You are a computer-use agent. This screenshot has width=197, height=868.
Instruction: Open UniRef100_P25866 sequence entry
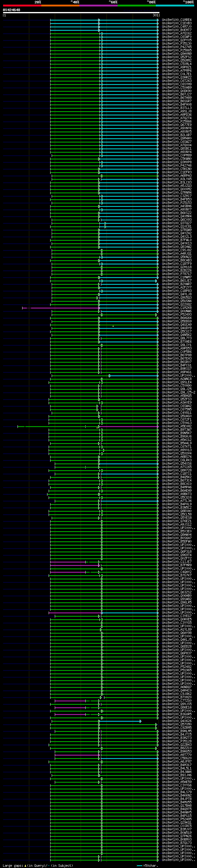[177, 121]
